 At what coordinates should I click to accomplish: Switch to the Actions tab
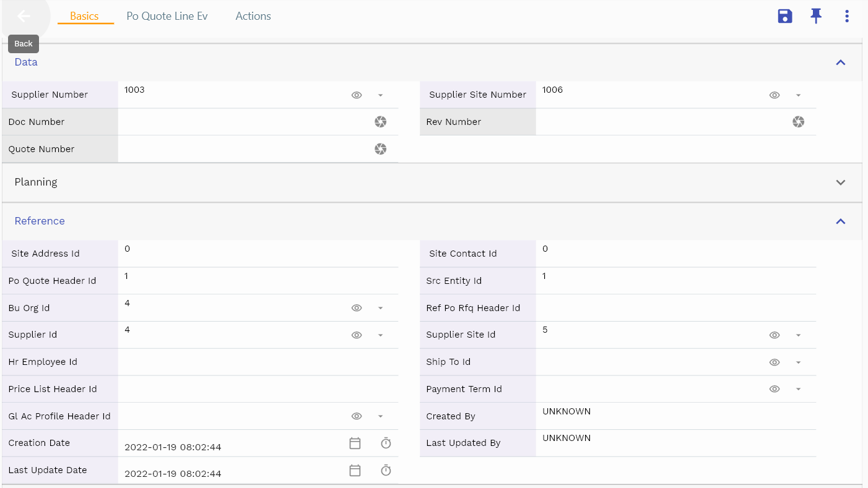point(253,16)
